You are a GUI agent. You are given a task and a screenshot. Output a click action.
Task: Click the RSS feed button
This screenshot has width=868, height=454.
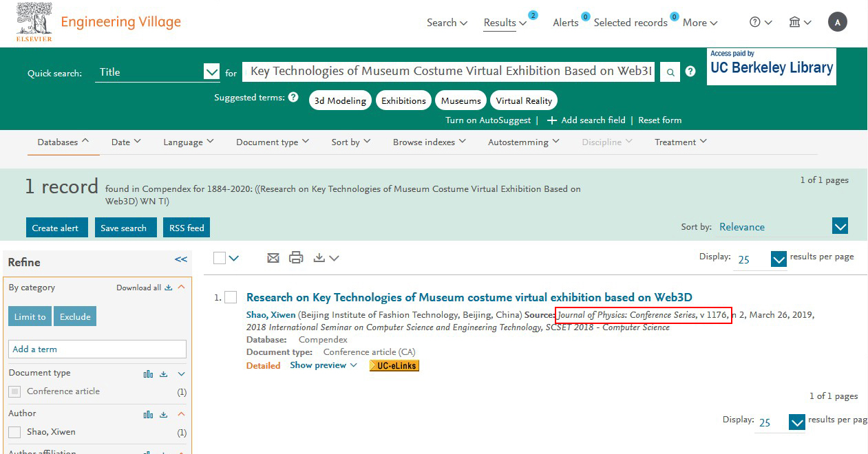(x=186, y=228)
